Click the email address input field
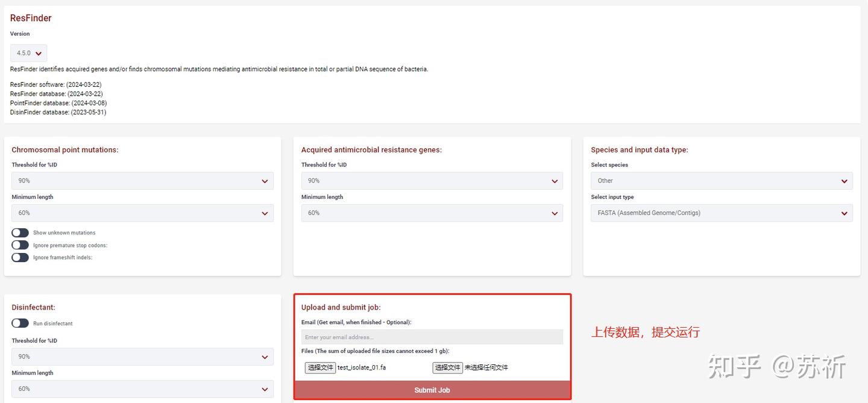The width and height of the screenshot is (868, 403). 432,336
